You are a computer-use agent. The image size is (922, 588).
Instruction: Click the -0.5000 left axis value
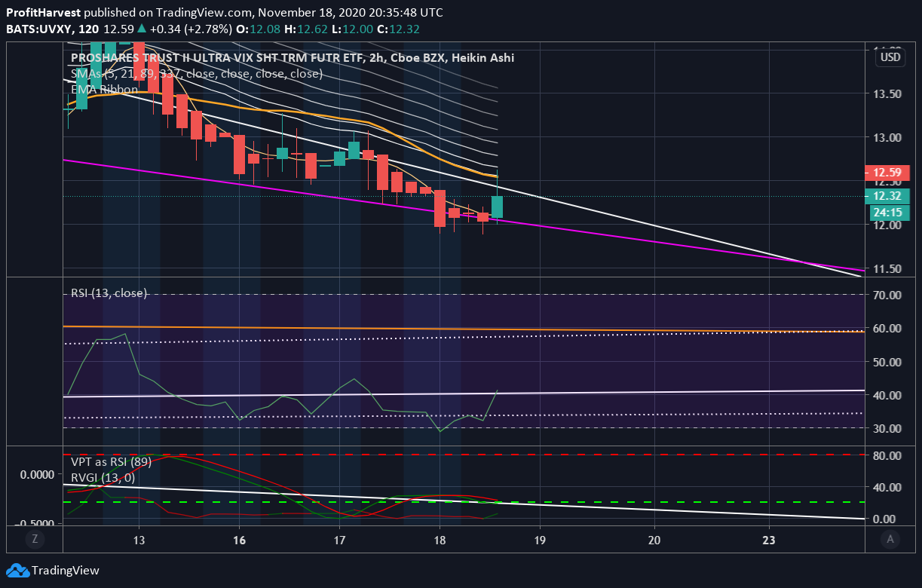35,523
